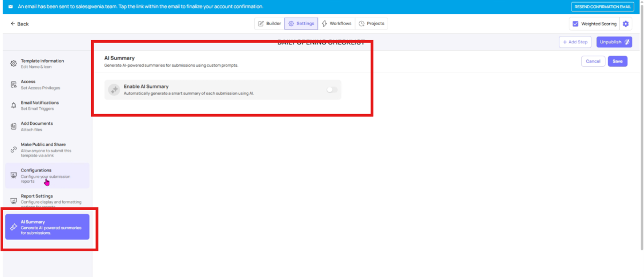Image resolution: width=644 pixels, height=277 pixels.
Task: Open the gear settings next to Weighted Scoring
Action: (625, 24)
